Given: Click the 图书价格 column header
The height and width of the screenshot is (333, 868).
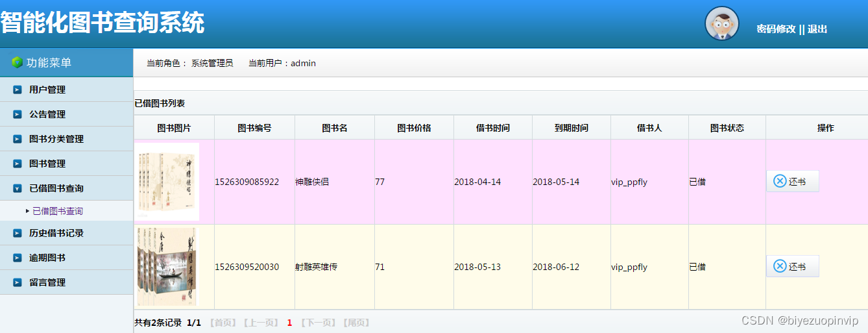Looking at the screenshot, I should tap(415, 128).
